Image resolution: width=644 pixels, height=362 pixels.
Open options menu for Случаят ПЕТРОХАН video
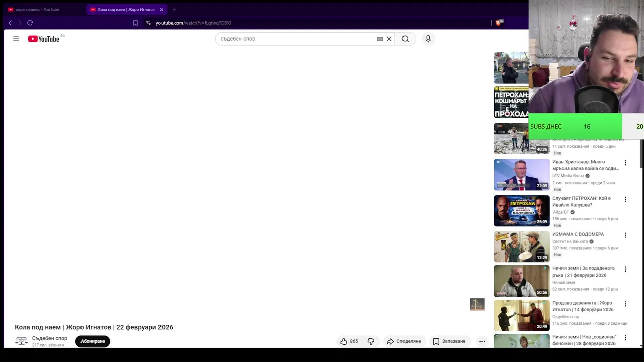click(625, 199)
